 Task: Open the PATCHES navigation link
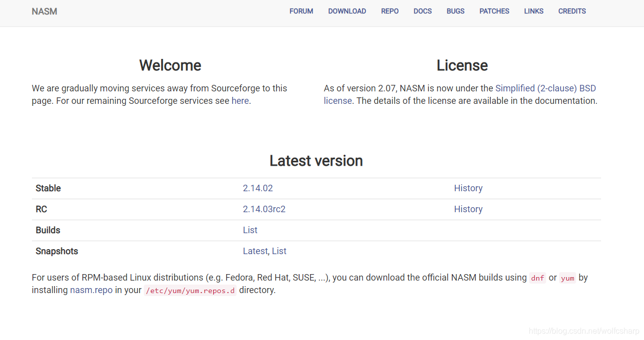[x=494, y=11]
